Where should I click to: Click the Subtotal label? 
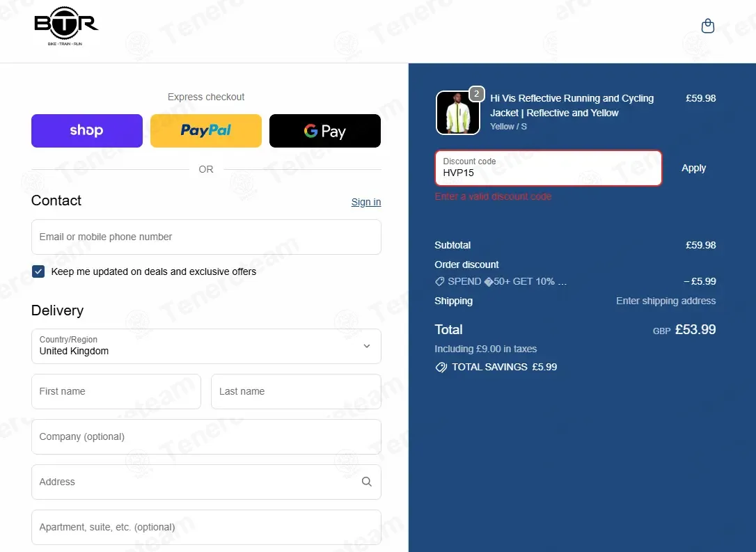[452, 245]
